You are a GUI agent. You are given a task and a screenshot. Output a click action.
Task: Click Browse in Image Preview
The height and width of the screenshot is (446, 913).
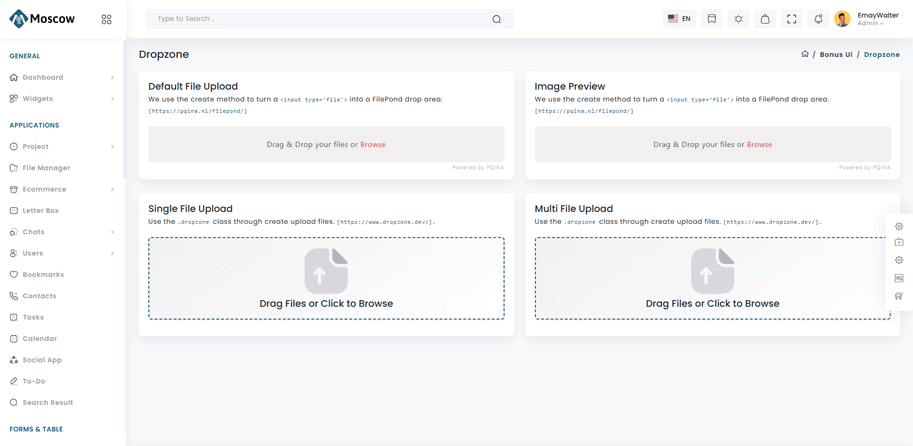click(759, 144)
